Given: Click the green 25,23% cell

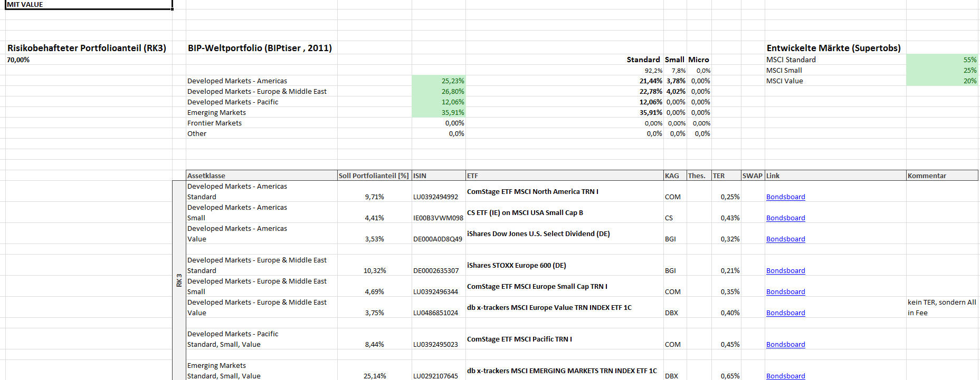Looking at the screenshot, I should click(x=439, y=81).
